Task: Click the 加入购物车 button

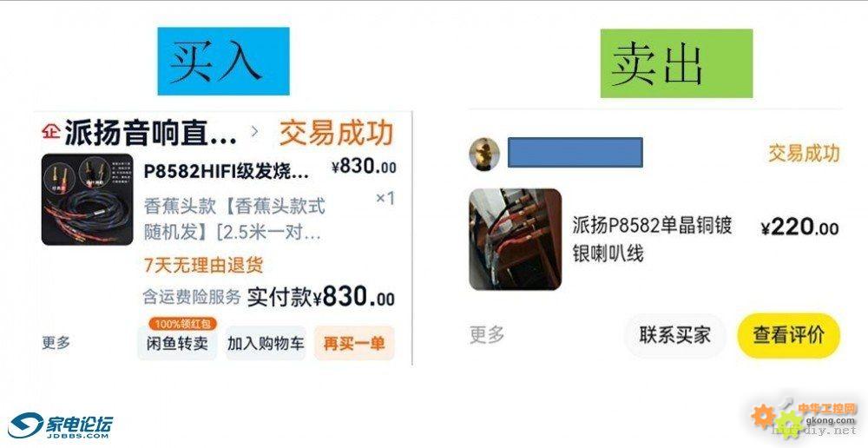Action: pyautogui.click(x=266, y=343)
